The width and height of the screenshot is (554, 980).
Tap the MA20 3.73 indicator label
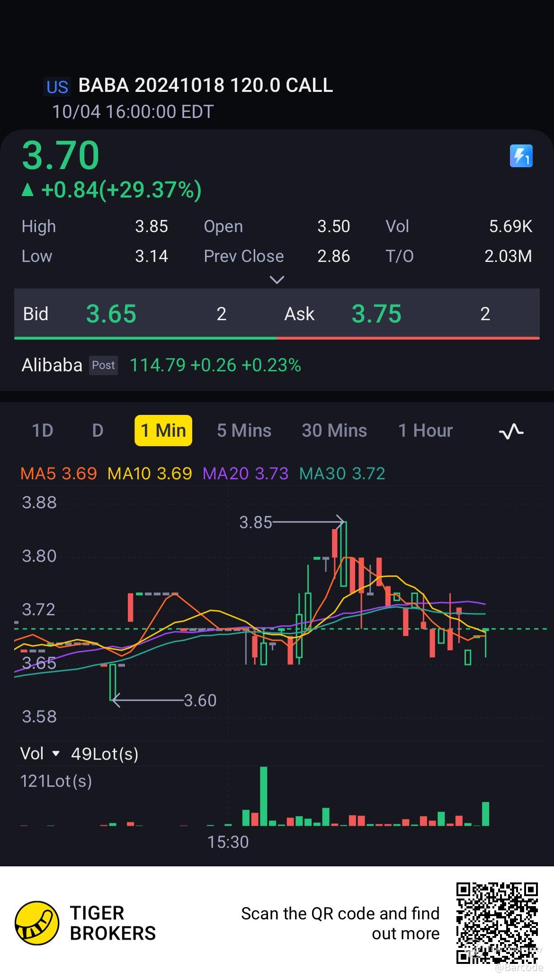coord(245,473)
